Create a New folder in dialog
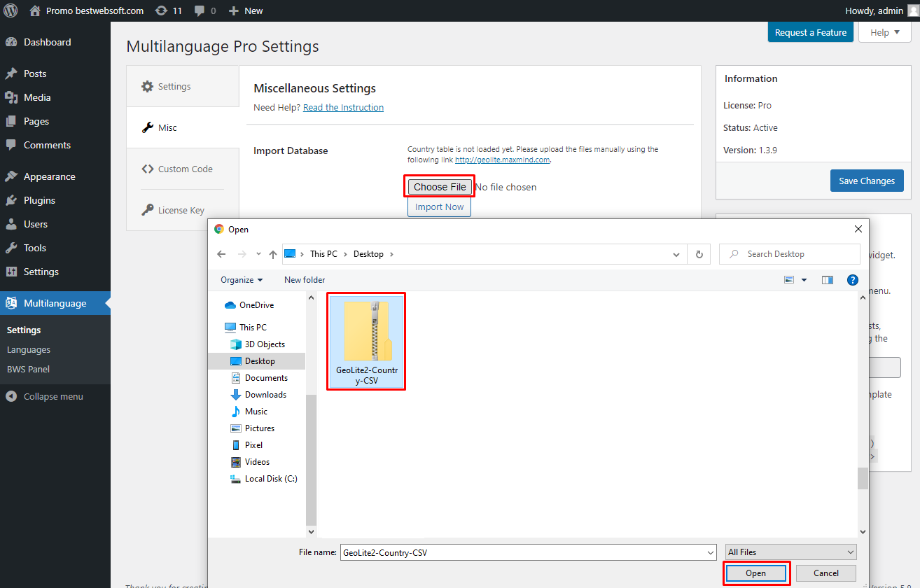 pos(305,280)
